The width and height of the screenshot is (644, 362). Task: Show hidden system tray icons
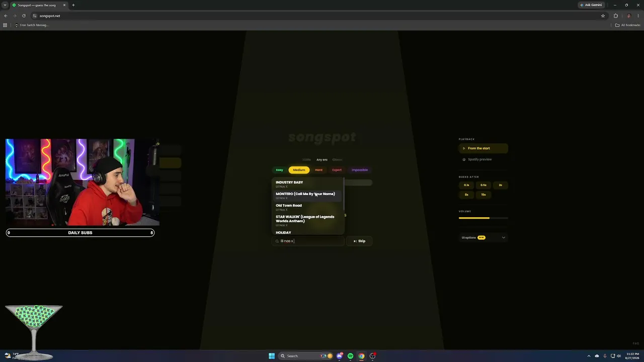click(589, 356)
